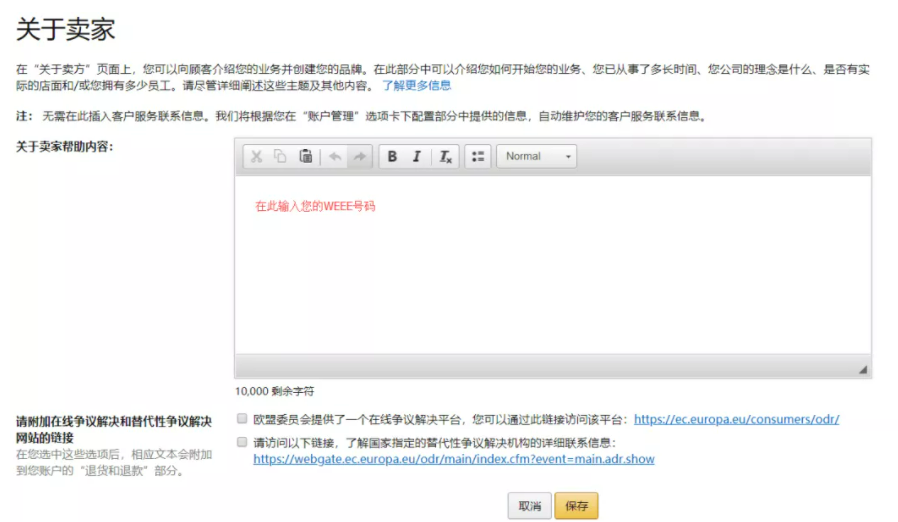Click the 请附加在线争议解决 section label
898x522 pixels.
click(113, 430)
